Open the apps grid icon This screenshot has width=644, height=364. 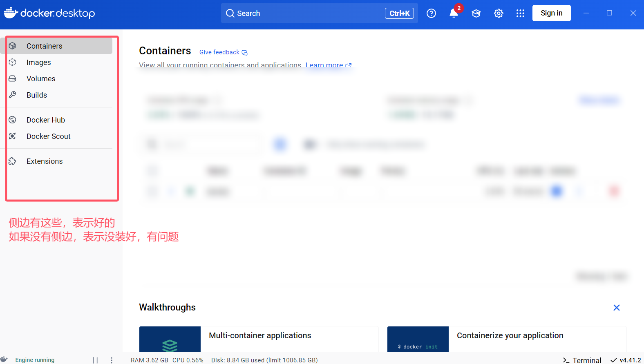(x=520, y=13)
